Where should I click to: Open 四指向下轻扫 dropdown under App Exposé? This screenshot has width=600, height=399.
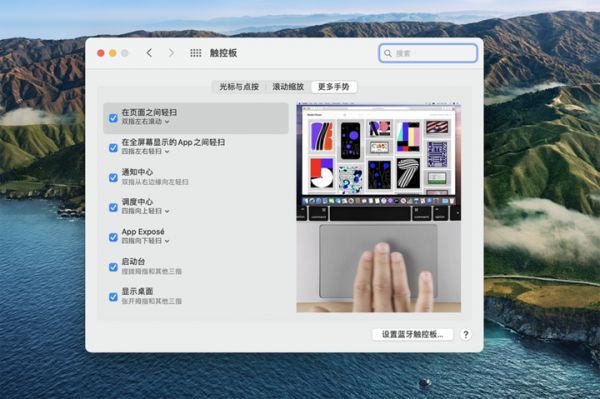[145, 241]
